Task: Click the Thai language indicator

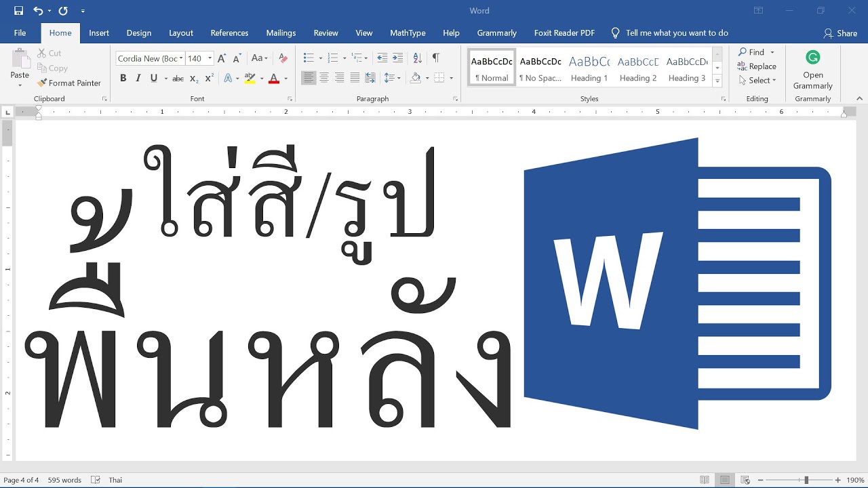Action: point(115,480)
